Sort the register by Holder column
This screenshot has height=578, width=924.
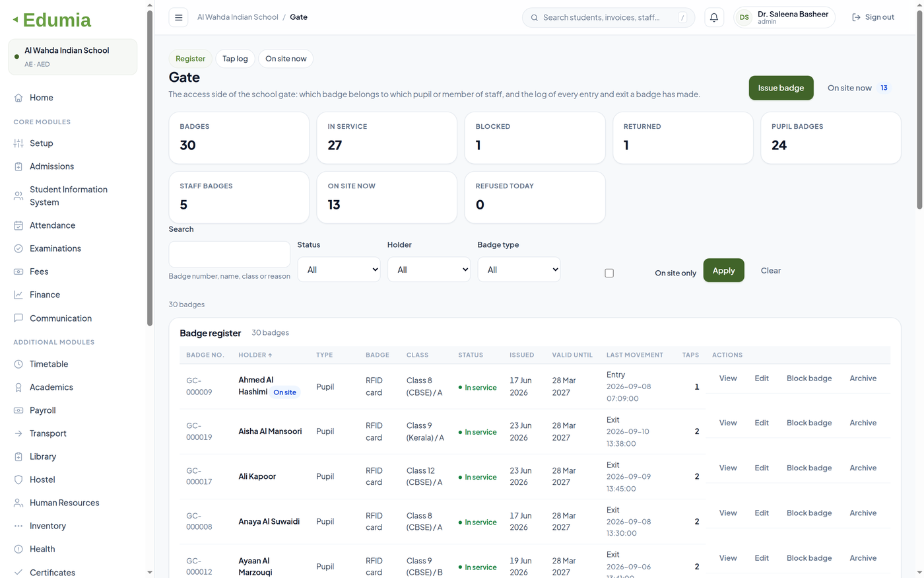click(255, 355)
